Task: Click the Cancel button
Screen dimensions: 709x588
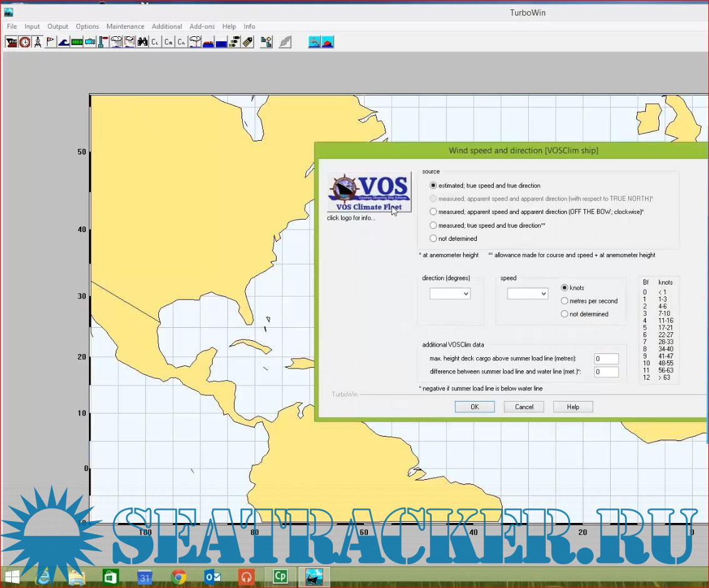Action: pos(524,407)
